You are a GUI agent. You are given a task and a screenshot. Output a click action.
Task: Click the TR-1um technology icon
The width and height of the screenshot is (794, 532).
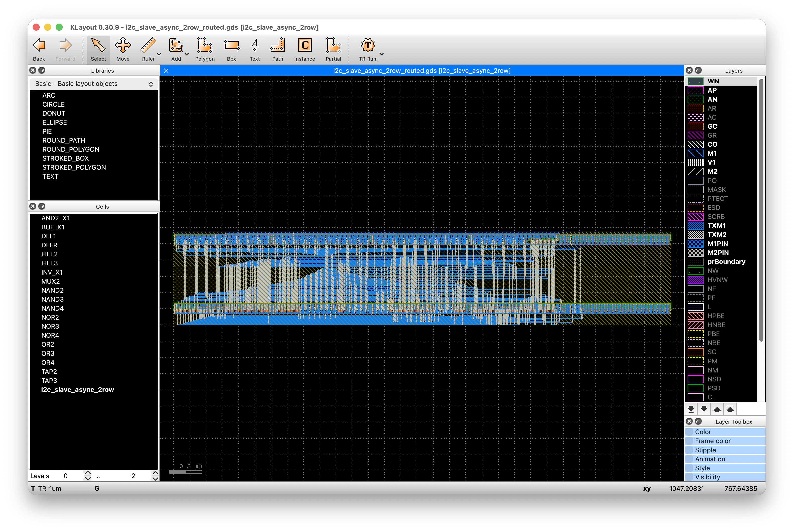[x=368, y=49]
